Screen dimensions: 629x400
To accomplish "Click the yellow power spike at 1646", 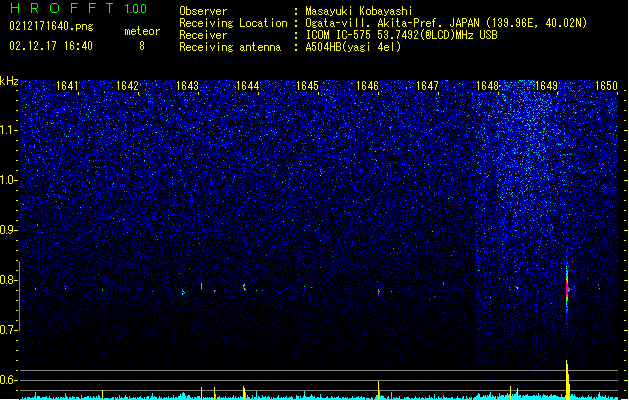I will 378,390.
